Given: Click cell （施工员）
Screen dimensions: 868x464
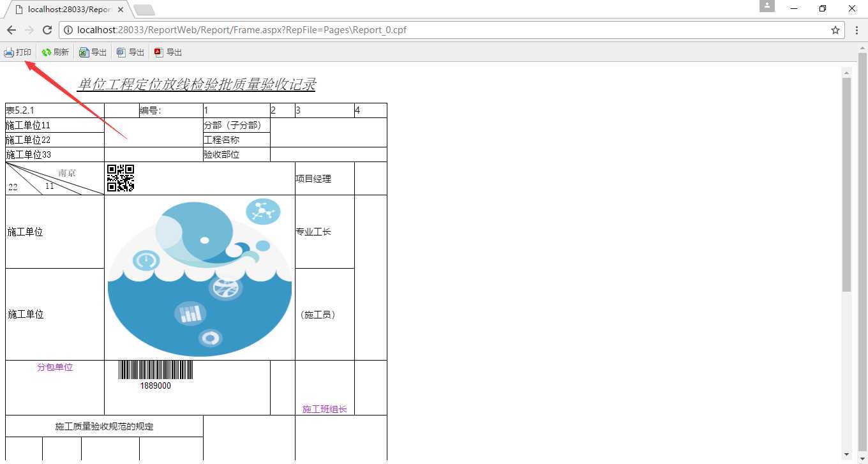Looking at the screenshot, I should click(325, 315).
